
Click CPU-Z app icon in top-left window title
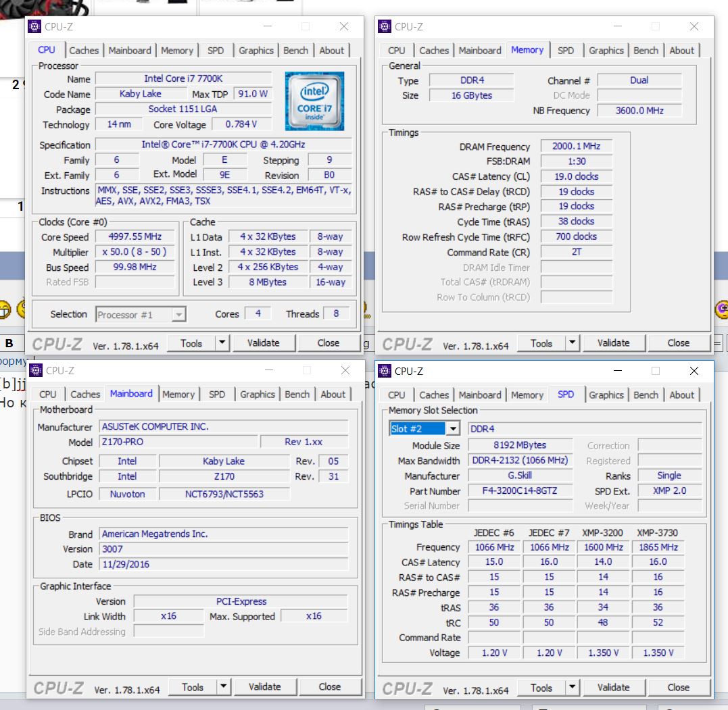(35, 26)
